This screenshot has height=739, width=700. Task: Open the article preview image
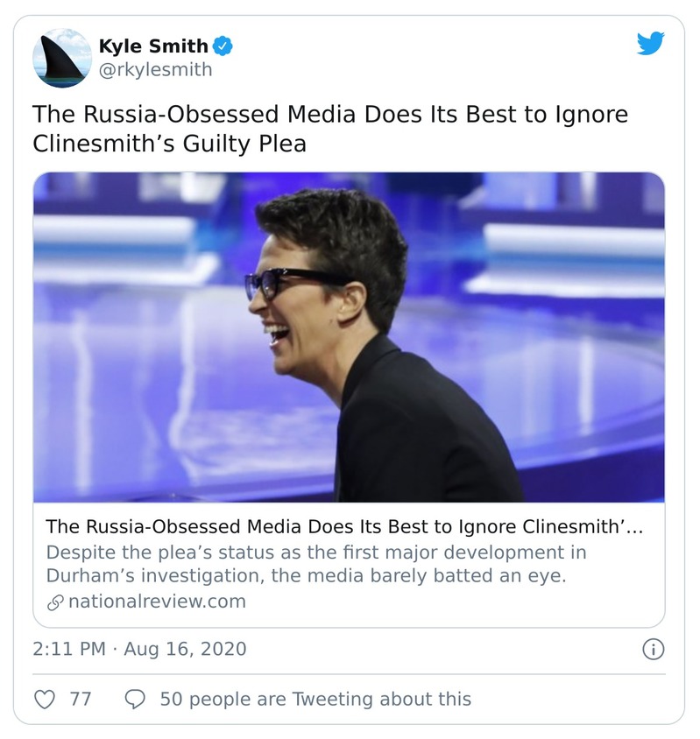349,337
